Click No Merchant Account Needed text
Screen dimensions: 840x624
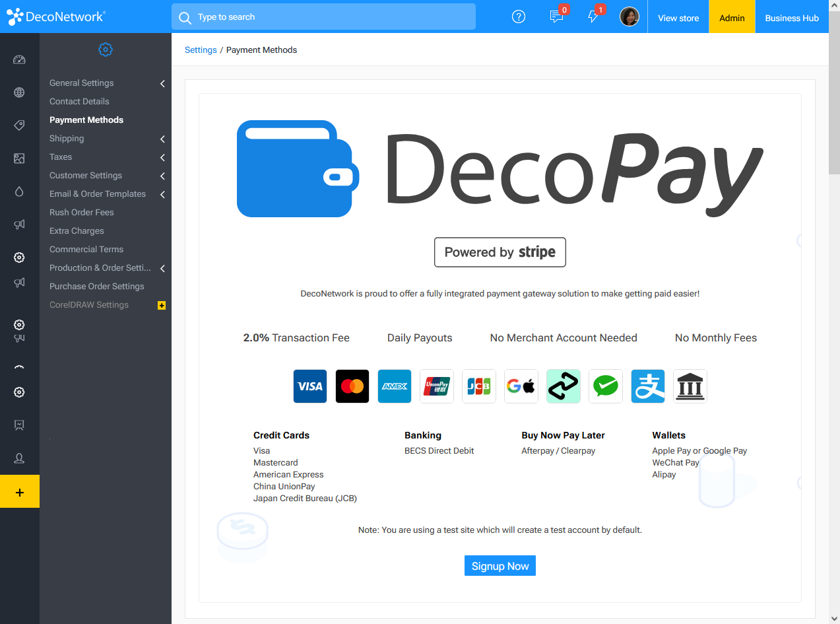[564, 337]
